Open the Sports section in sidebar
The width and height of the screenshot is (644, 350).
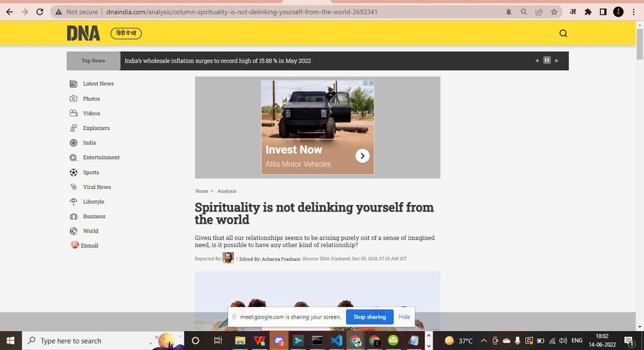90,172
